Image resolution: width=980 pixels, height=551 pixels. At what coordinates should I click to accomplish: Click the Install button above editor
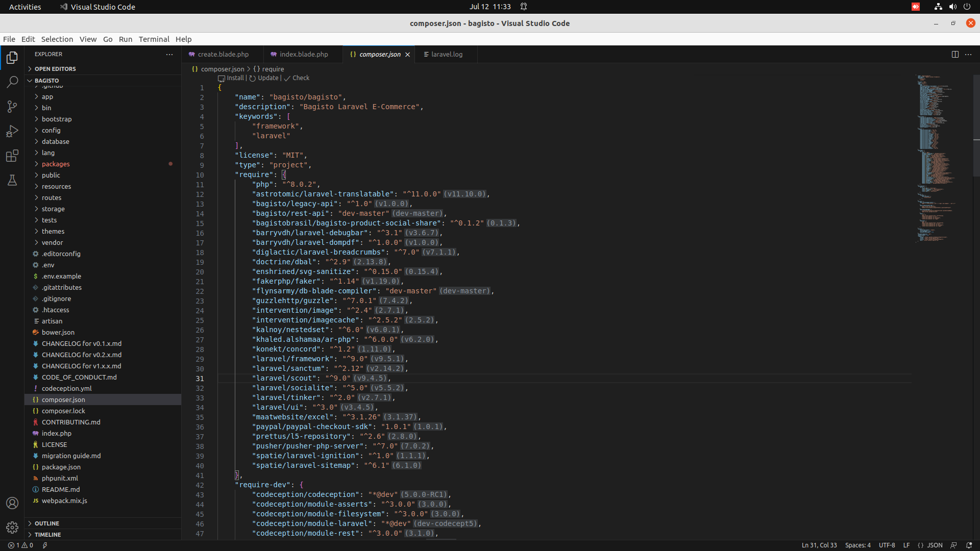coord(233,78)
